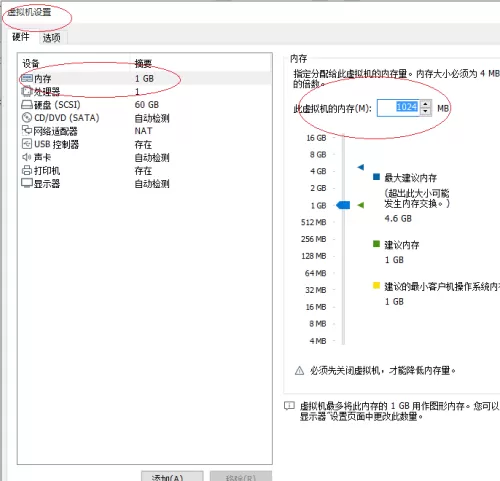
Task: Click the 1 GB memory summary value
Action: pyautogui.click(x=144, y=79)
